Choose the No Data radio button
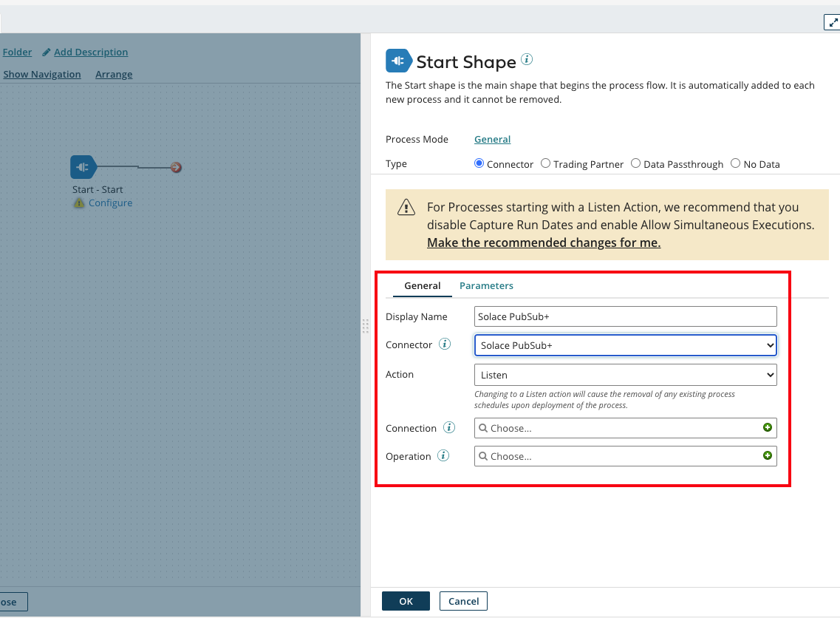840x618 pixels. click(735, 163)
